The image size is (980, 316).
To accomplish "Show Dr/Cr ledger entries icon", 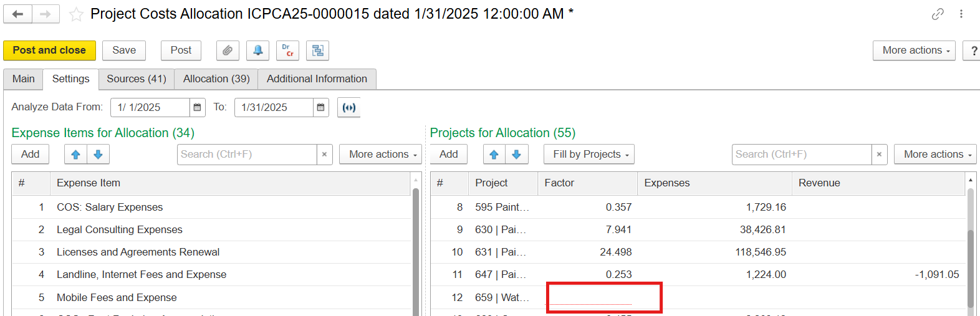I will pyautogui.click(x=287, y=50).
